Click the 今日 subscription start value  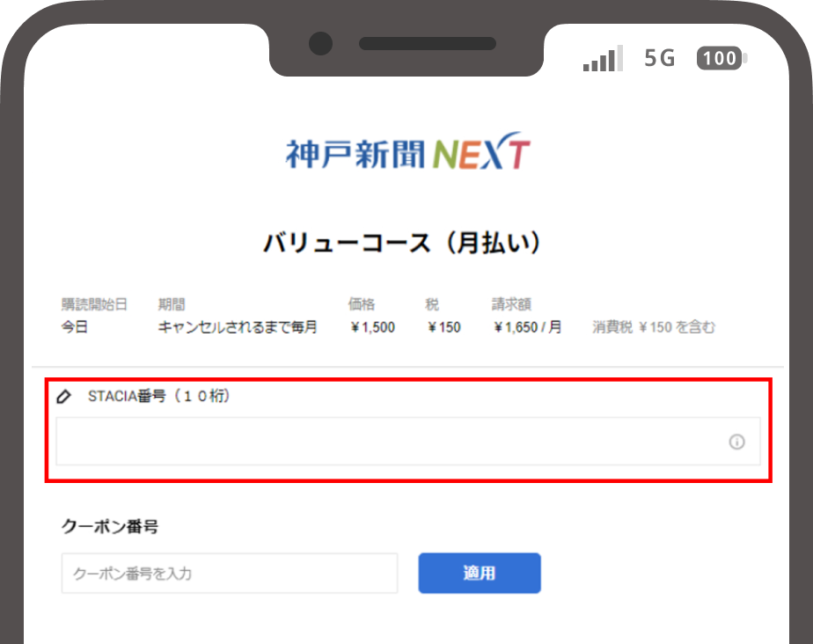tap(75, 327)
